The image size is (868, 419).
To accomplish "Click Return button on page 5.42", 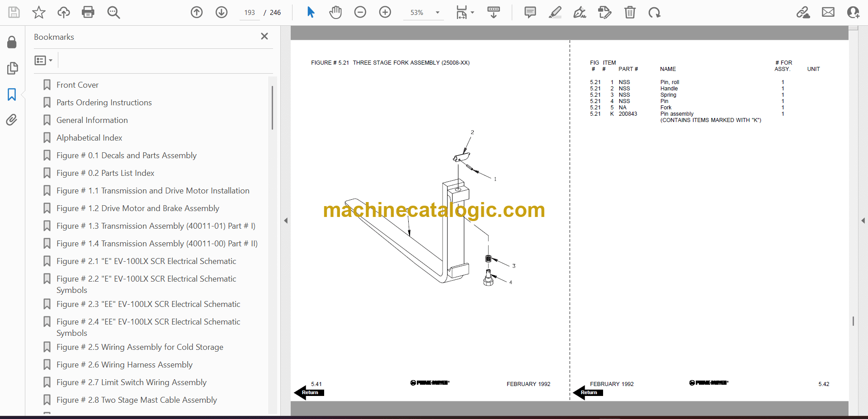I will coord(588,392).
